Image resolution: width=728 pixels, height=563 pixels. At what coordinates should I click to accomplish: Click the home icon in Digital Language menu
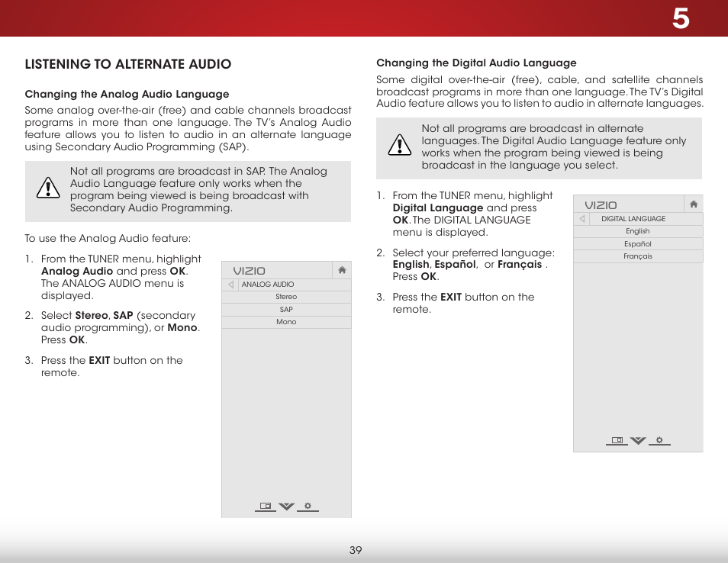[x=694, y=204]
